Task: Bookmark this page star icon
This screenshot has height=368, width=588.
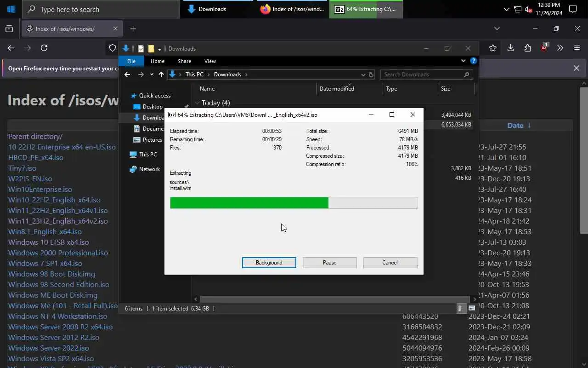Action: coord(493,48)
